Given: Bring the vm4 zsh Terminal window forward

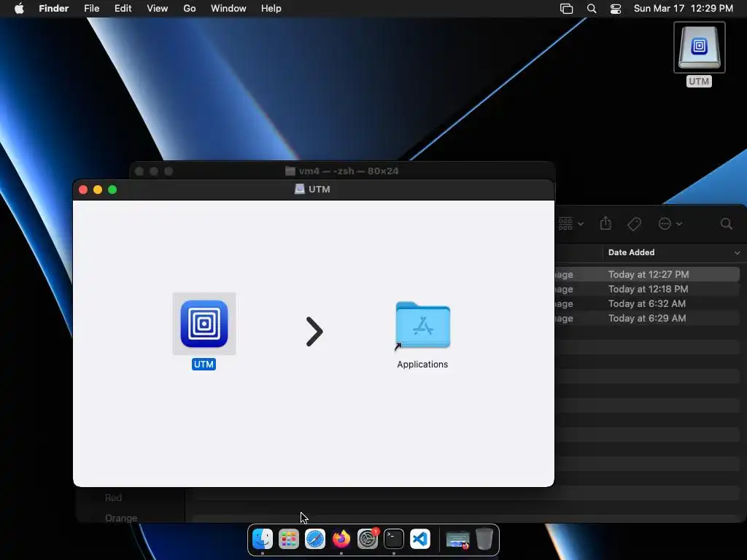Looking at the screenshot, I should 342,171.
